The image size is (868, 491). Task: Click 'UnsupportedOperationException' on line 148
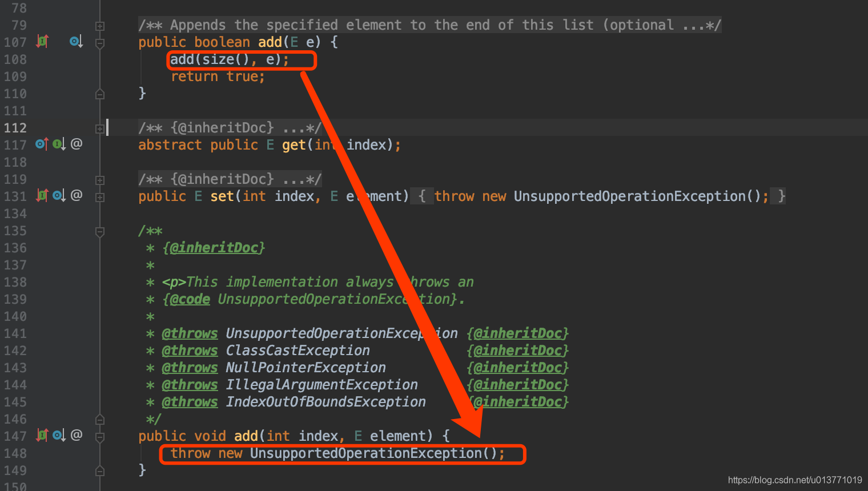[x=366, y=453]
